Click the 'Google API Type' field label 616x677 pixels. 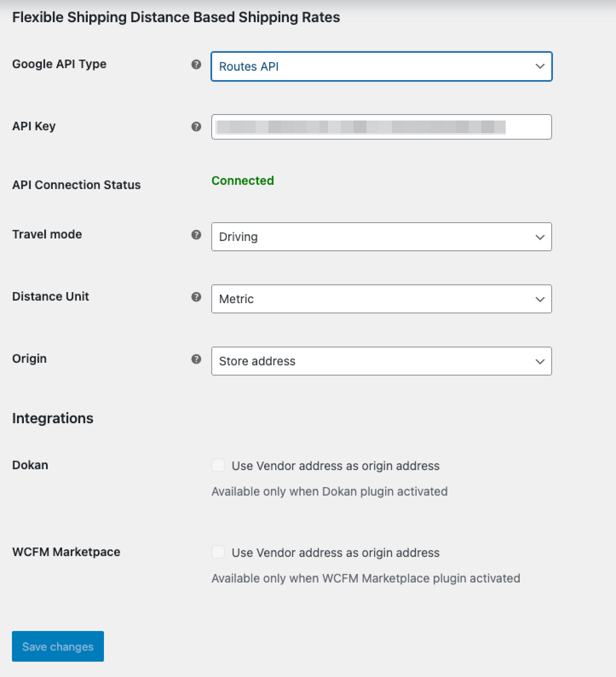(x=59, y=64)
